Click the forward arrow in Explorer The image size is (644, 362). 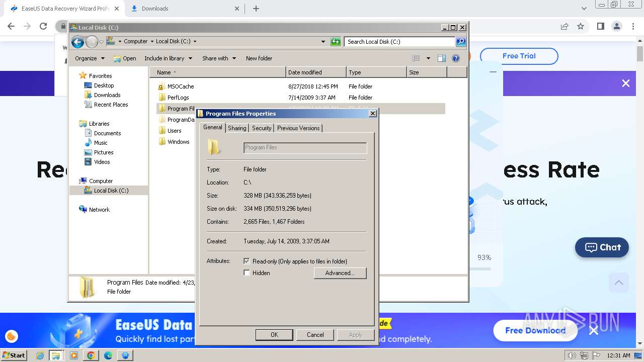click(92, 42)
